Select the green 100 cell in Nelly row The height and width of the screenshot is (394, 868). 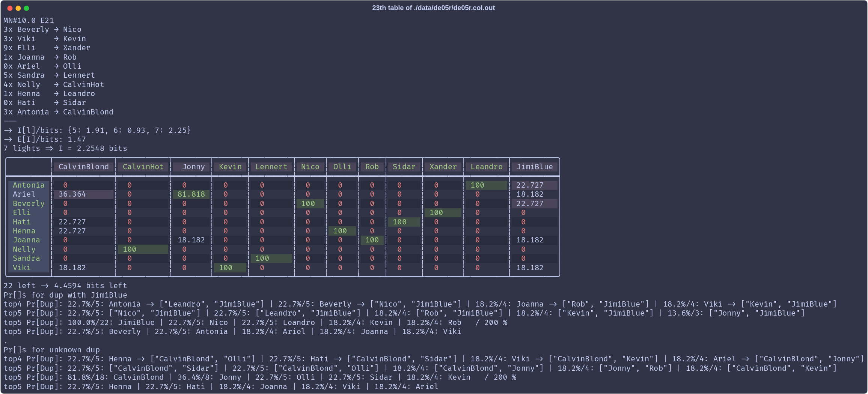(130, 249)
